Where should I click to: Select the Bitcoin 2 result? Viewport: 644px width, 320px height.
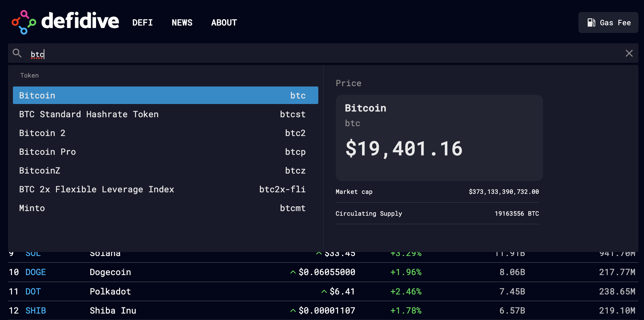pyautogui.click(x=166, y=133)
